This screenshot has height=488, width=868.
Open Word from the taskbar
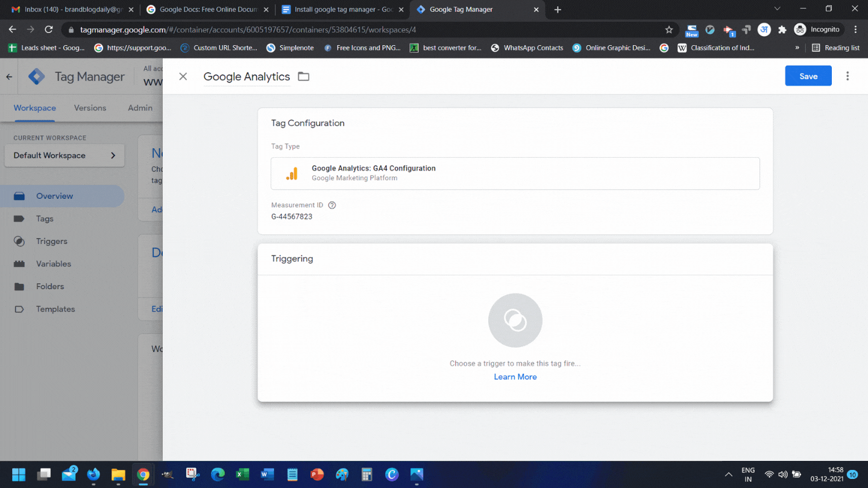pyautogui.click(x=267, y=475)
